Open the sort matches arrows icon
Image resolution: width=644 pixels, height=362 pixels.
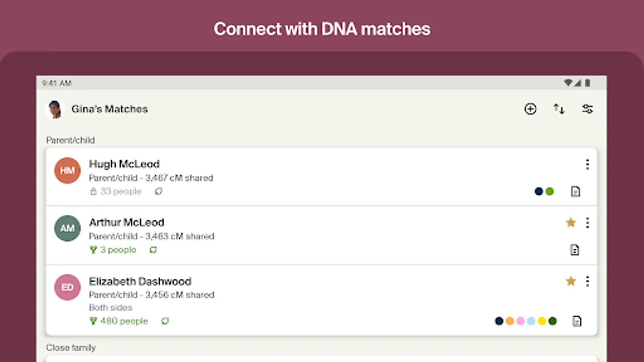point(559,109)
